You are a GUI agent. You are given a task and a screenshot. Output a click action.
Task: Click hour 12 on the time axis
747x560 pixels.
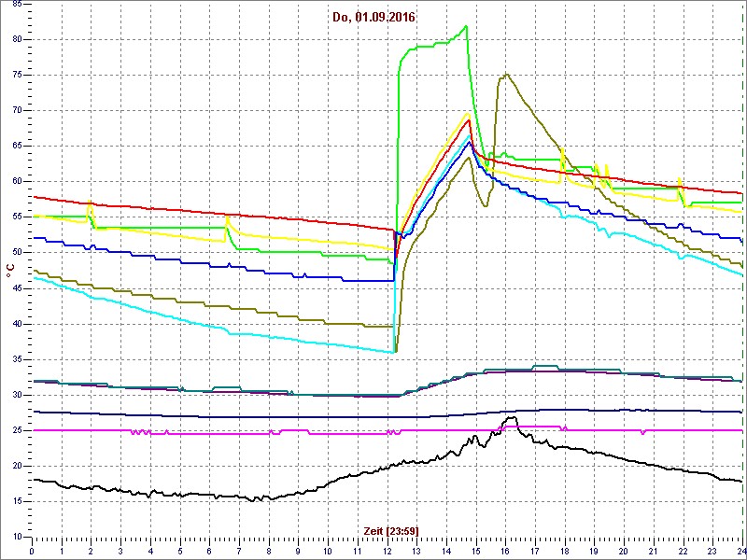coord(388,552)
